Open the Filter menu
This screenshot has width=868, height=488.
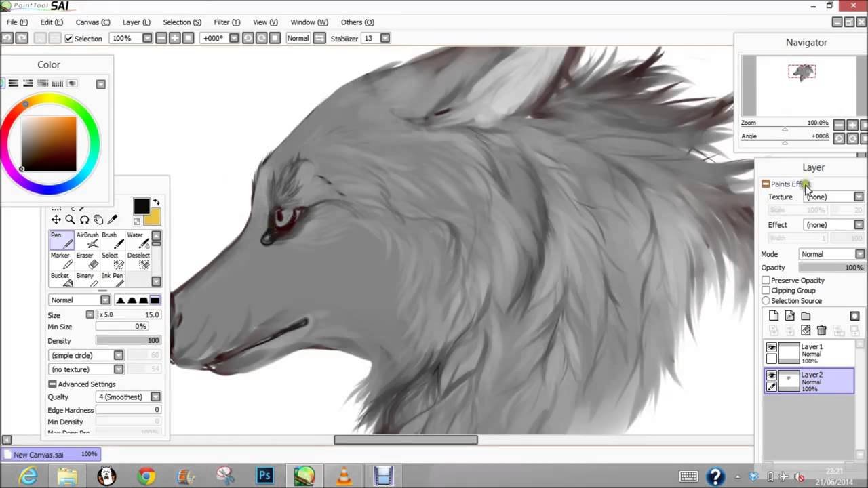click(x=226, y=22)
